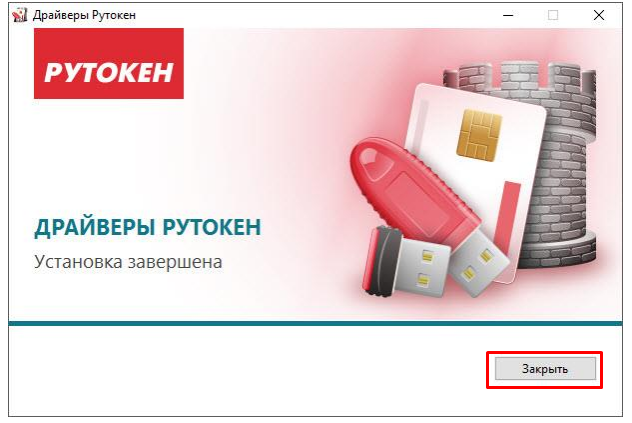The height and width of the screenshot is (423, 632).
Task: Click the metal USB connector of large token
Action: pos(480,264)
